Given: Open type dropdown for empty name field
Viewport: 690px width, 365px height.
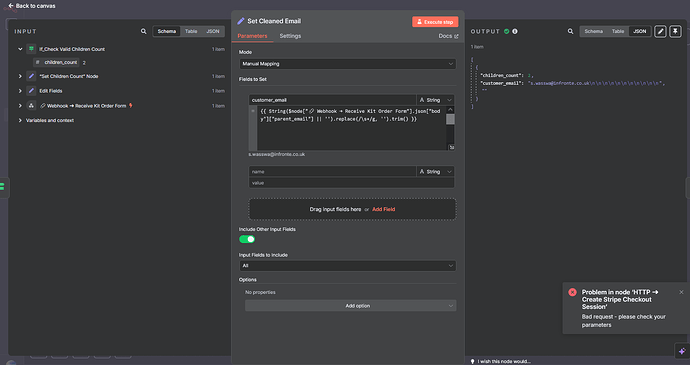Looking at the screenshot, I should 435,172.
